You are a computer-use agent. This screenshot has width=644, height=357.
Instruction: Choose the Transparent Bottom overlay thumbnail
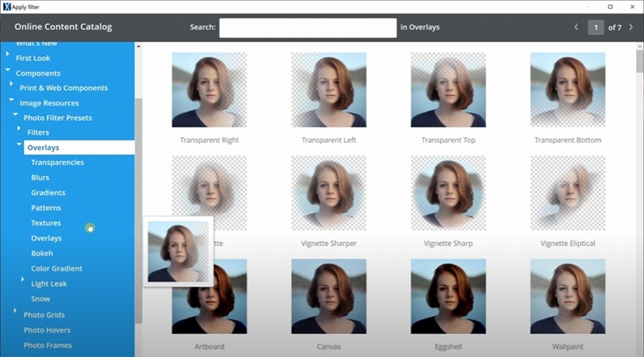pos(568,90)
